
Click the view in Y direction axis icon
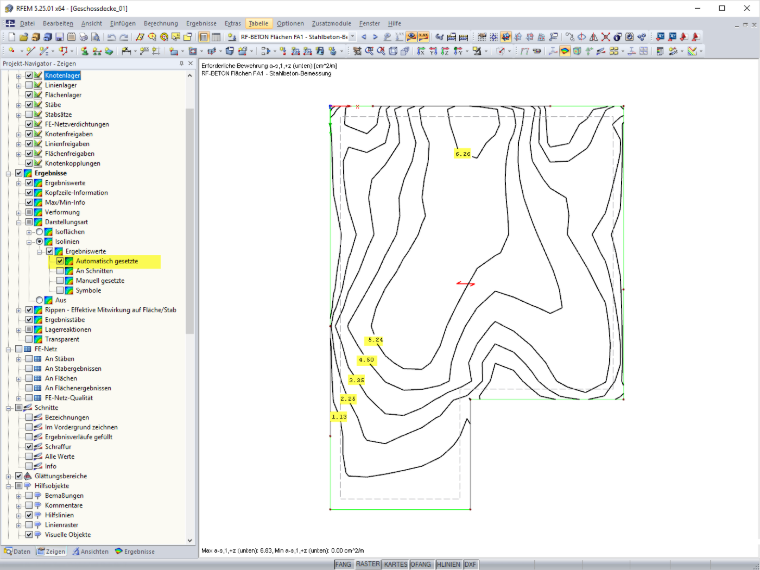(433, 51)
